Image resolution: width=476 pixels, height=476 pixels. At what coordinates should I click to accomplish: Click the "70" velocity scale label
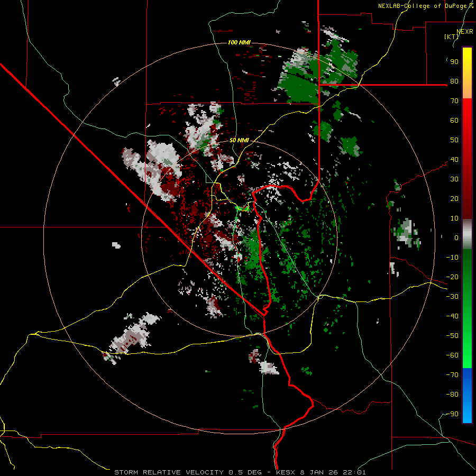coord(454,101)
